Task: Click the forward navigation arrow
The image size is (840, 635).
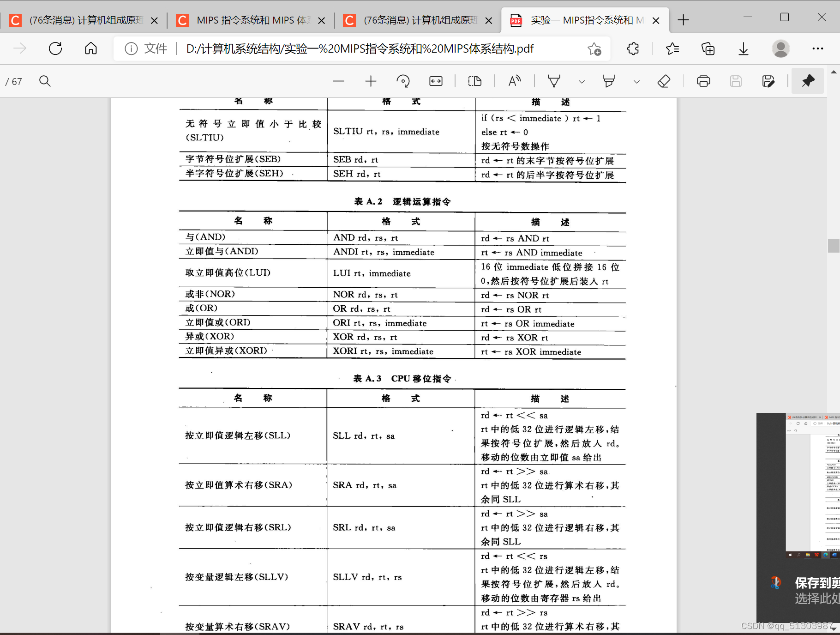Action: [20, 48]
